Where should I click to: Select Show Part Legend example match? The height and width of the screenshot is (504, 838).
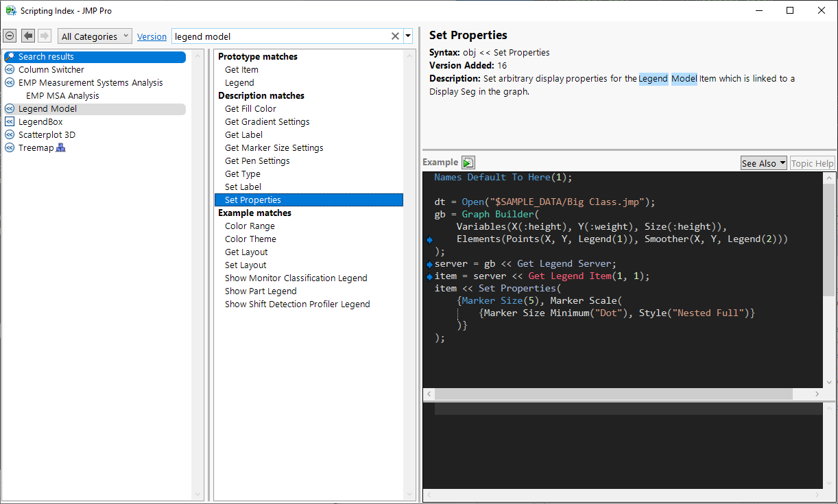click(x=261, y=291)
